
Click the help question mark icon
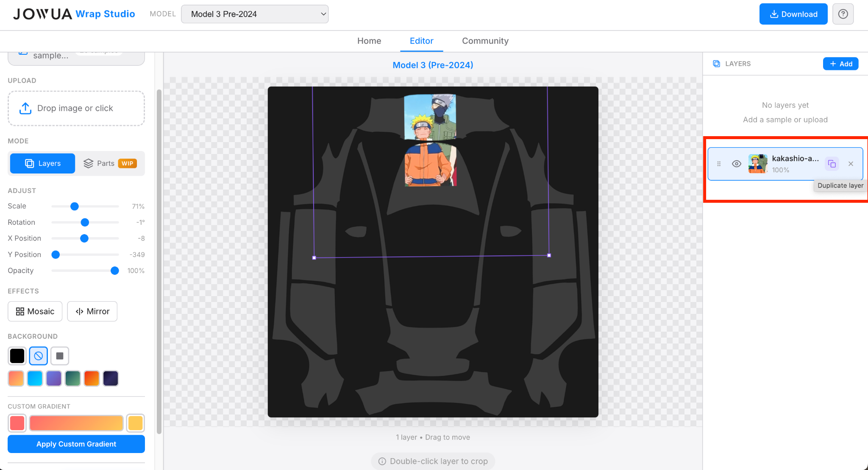pyautogui.click(x=843, y=14)
